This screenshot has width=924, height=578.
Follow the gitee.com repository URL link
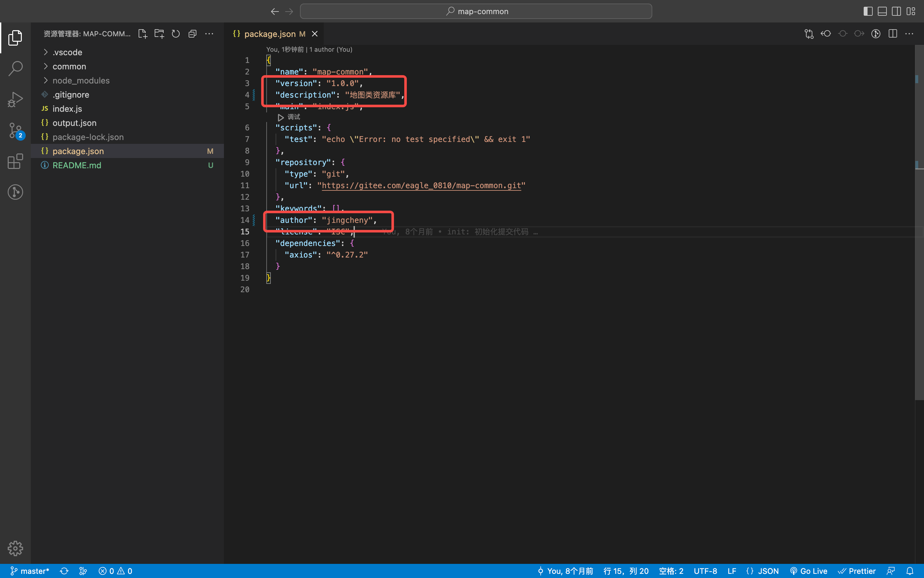421,185
